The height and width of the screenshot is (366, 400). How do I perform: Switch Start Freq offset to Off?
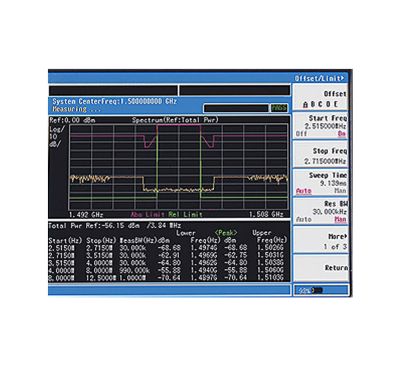pos(301,134)
